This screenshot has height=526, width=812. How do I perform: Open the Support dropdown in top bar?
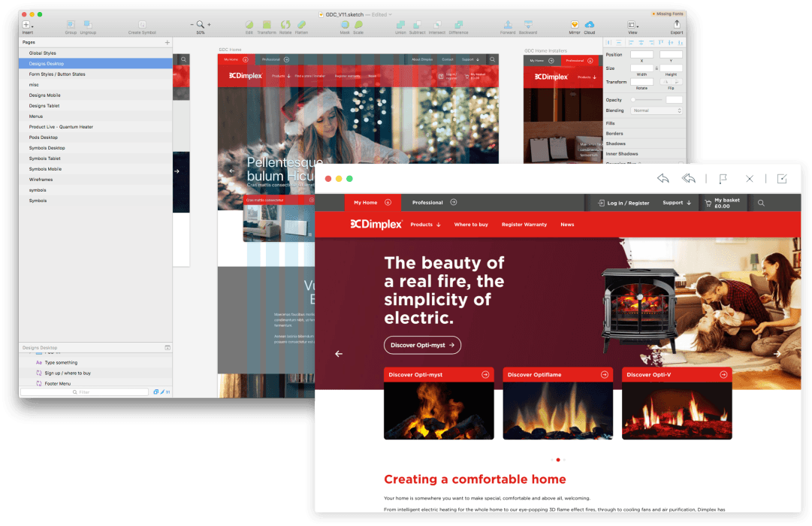tap(677, 203)
